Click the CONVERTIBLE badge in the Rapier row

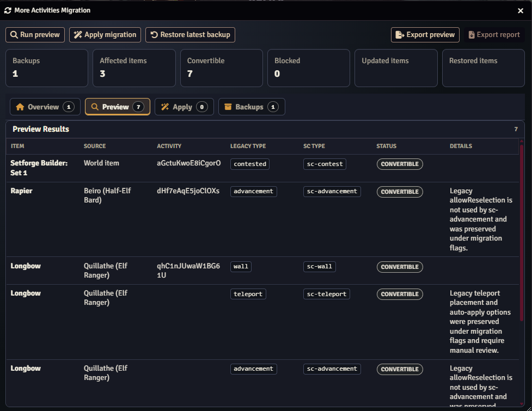400,192
